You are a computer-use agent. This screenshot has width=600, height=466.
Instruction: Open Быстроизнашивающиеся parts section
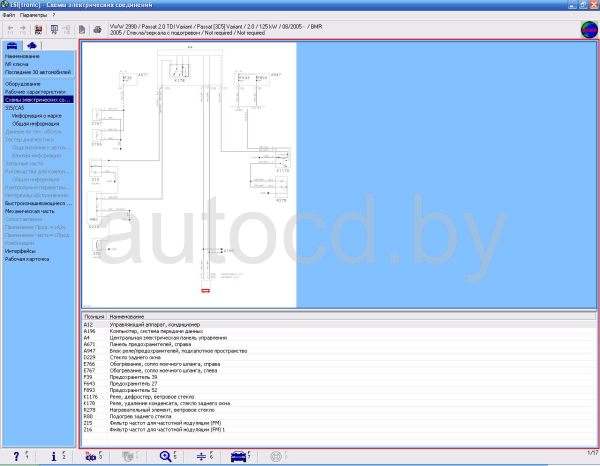click(x=38, y=203)
